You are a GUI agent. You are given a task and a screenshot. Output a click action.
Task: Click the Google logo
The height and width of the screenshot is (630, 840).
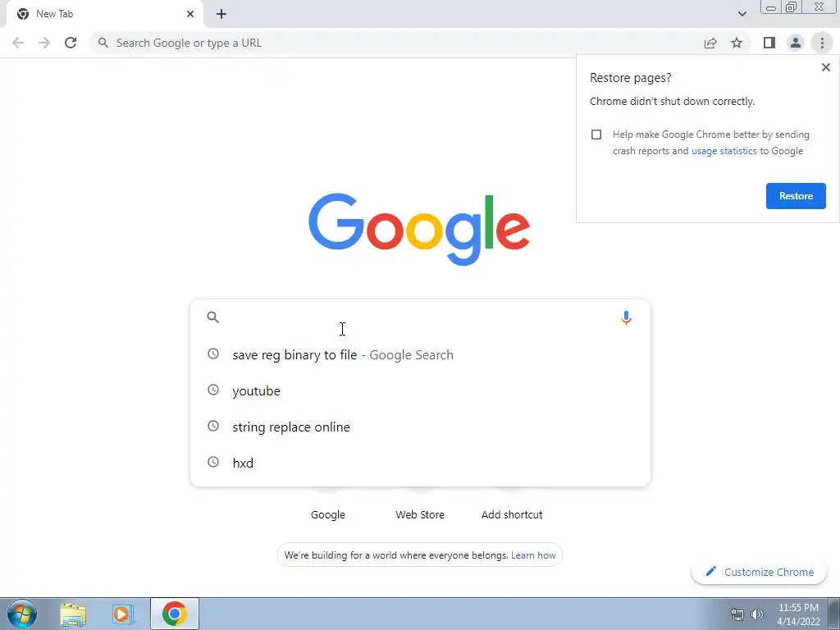point(419,230)
